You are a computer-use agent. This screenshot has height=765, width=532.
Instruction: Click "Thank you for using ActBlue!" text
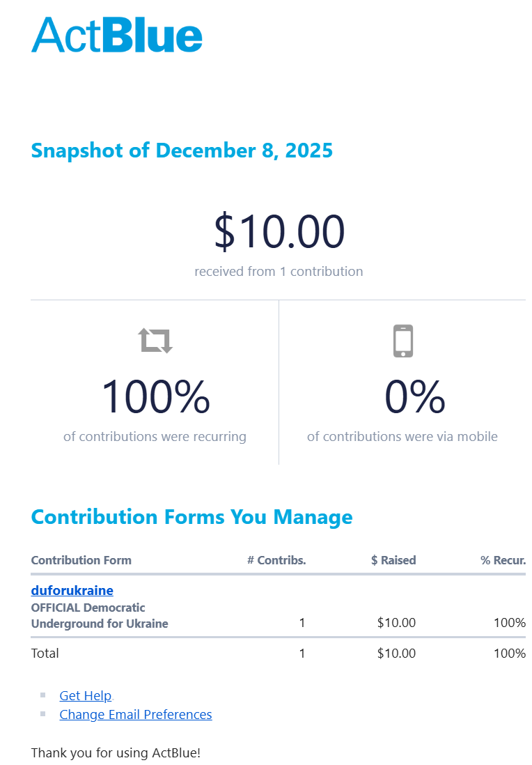pos(116,752)
